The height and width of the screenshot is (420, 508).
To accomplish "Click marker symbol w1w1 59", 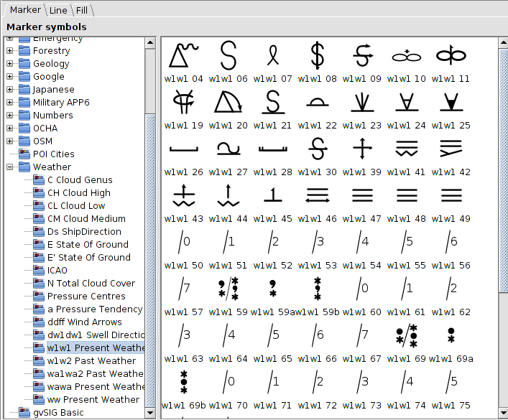I will pyautogui.click(x=228, y=289).
